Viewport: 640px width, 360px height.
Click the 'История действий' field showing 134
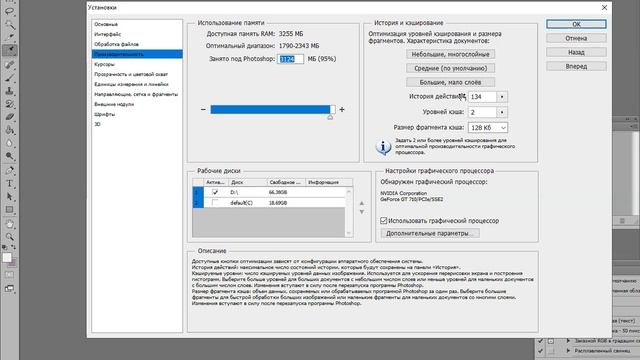482,97
